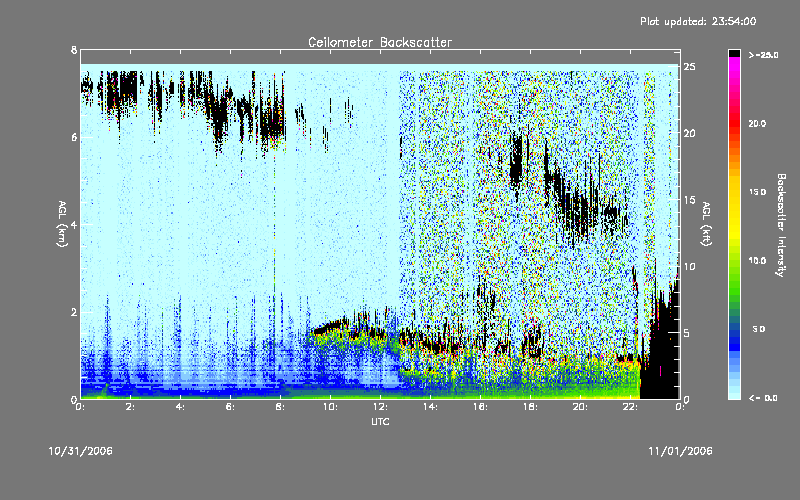Click the start date 10/31/2006 label
Screen dimensions: 800x500
click(81, 451)
